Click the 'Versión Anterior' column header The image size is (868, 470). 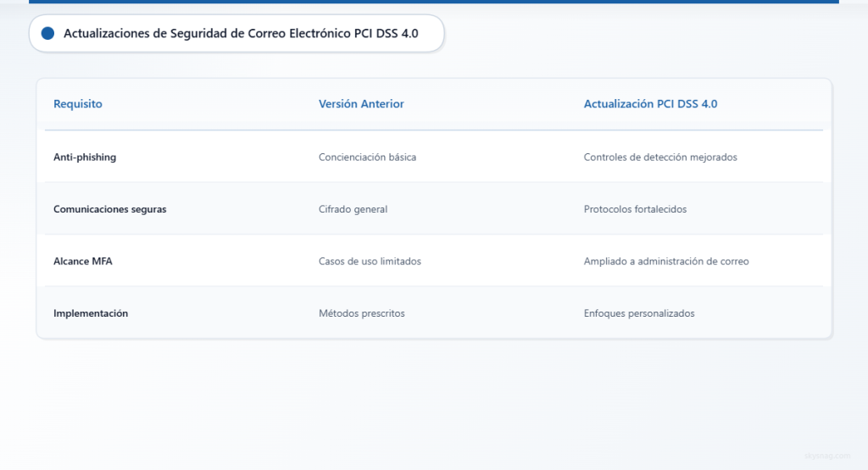pos(361,104)
